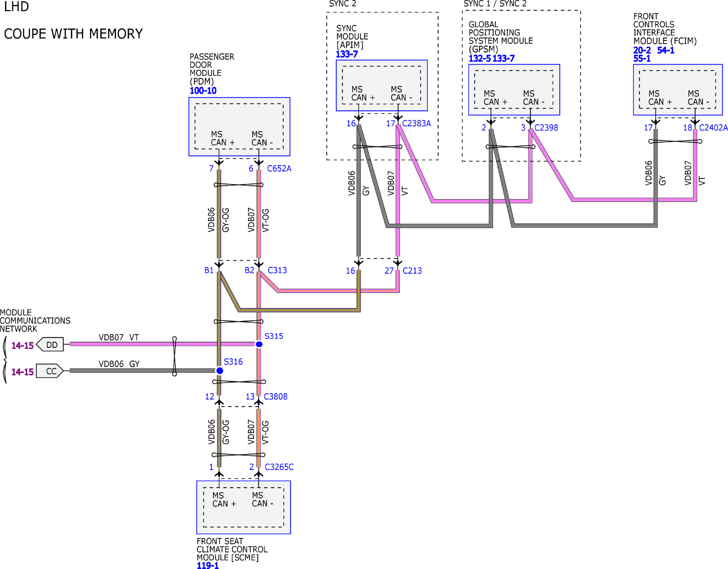The width and height of the screenshot is (728, 569).
Task: Click the S315 splice dot
Action: [259, 344]
